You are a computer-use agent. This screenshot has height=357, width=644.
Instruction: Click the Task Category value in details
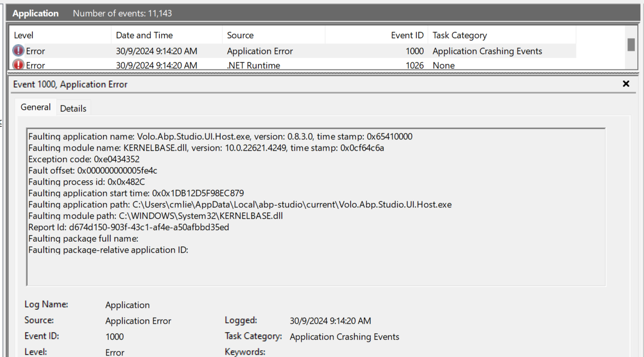pos(345,337)
